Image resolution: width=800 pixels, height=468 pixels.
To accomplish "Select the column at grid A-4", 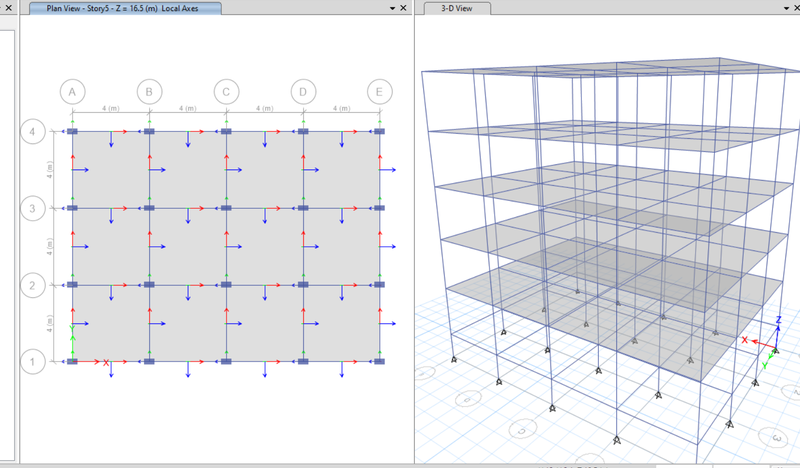I will (x=72, y=131).
